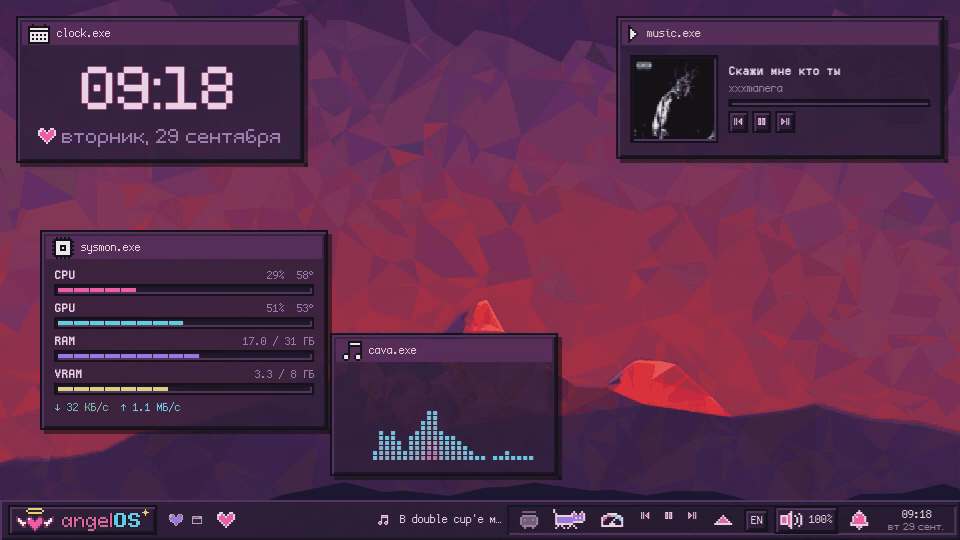
Task: Click the song title "Скажи мне кто ты"
Action: (784, 71)
